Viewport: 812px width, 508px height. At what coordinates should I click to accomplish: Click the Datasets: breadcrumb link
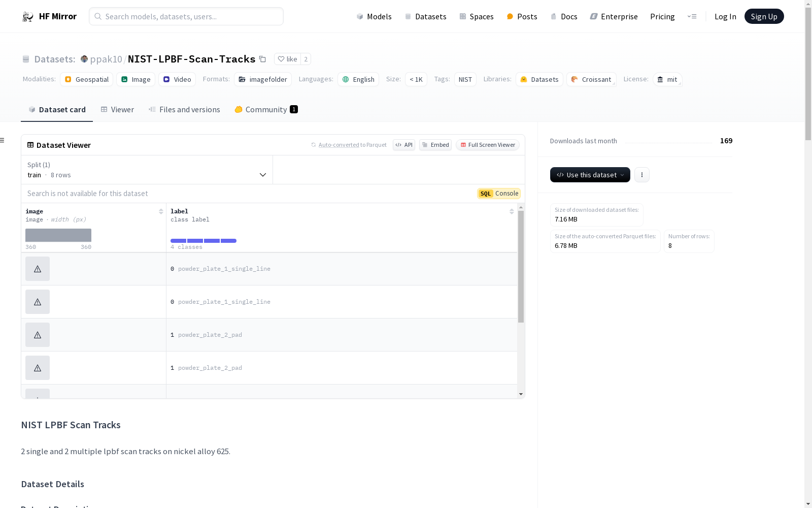point(54,59)
